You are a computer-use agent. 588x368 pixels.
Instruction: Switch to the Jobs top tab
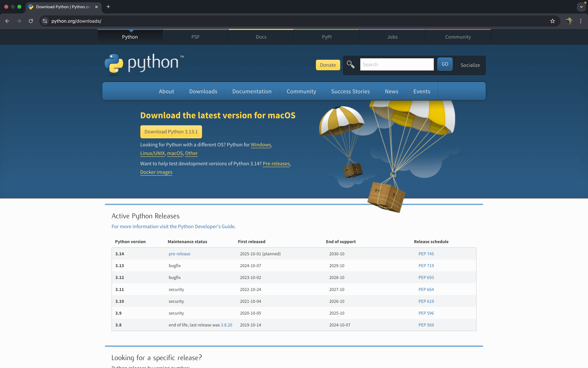coord(392,37)
